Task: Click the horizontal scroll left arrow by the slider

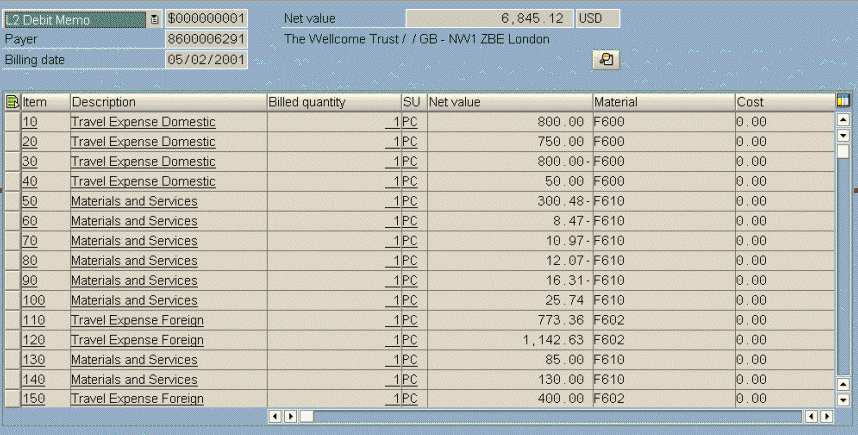Action: coord(276,416)
